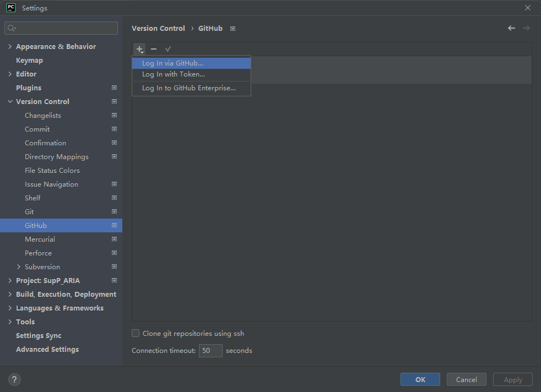Expand Appearance & Behavior section
This screenshot has width=541, height=392.
coord(10,46)
